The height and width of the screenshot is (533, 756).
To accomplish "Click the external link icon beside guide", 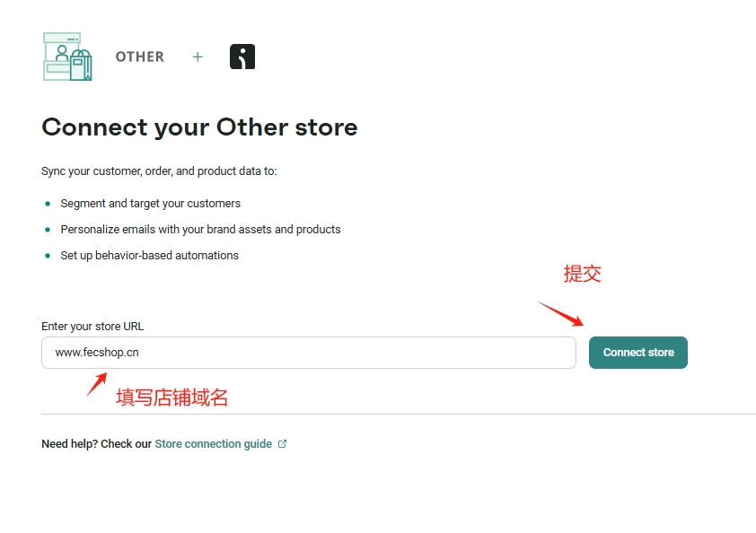I will pos(283,443).
